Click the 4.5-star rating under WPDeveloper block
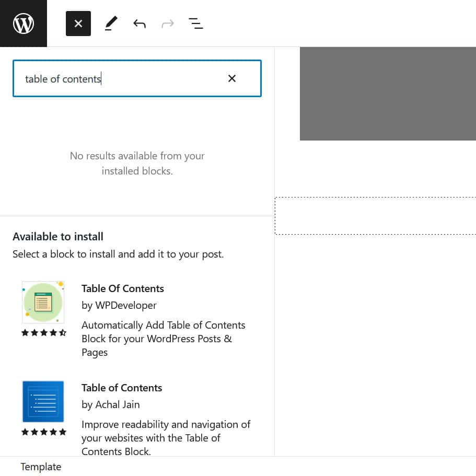The width and height of the screenshot is (476, 476). pos(44,333)
